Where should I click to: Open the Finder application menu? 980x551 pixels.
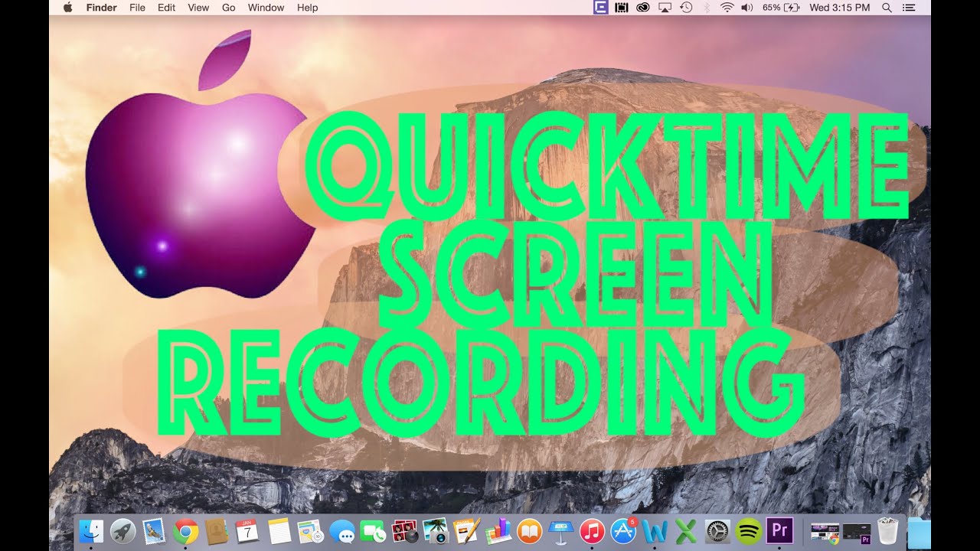point(101,8)
